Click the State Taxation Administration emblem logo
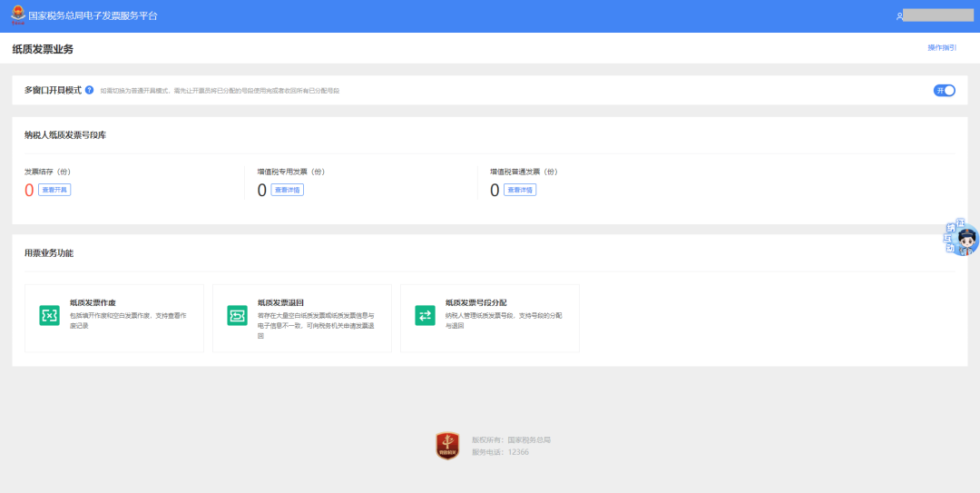Image resolution: width=980 pixels, height=493 pixels. [17, 15]
